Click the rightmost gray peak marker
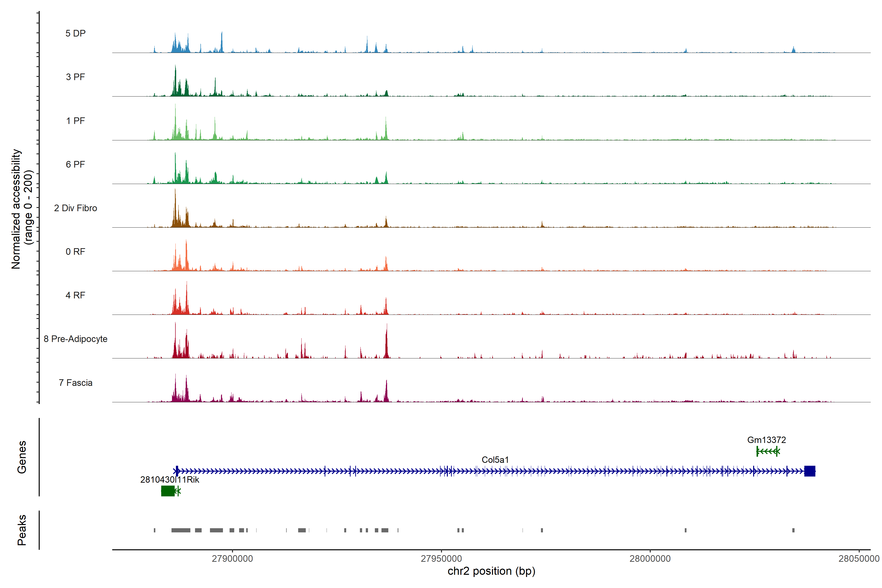The width and height of the screenshot is (882, 588). (793, 530)
